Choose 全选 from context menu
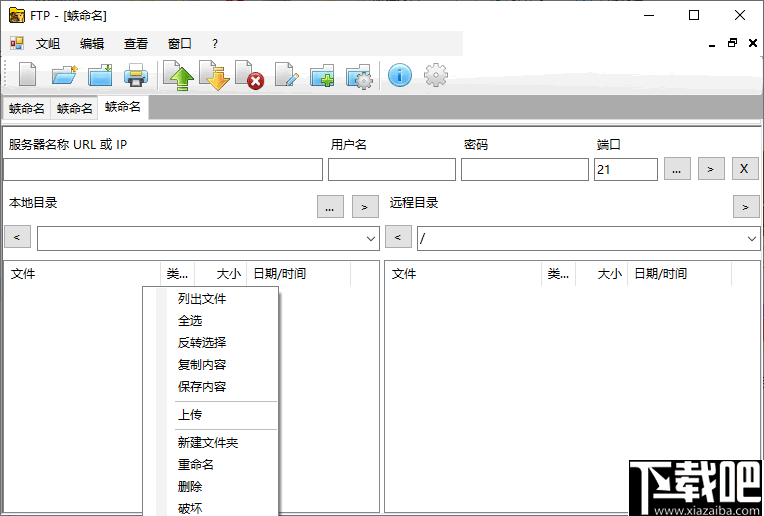The image size is (764, 516). [x=210, y=321]
